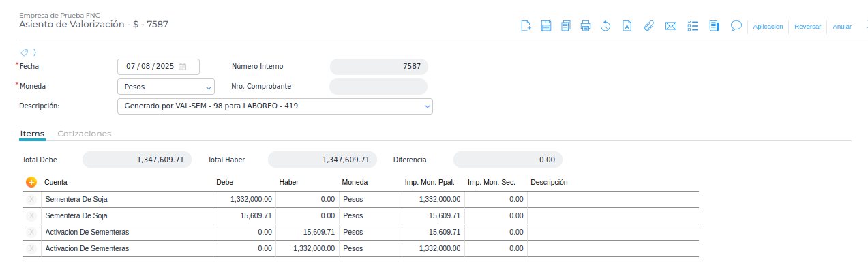Image resolution: width=868 pixels, height=270 pixels.
Task: Click the history restore clock icon
Action: (x=605, y=27)
